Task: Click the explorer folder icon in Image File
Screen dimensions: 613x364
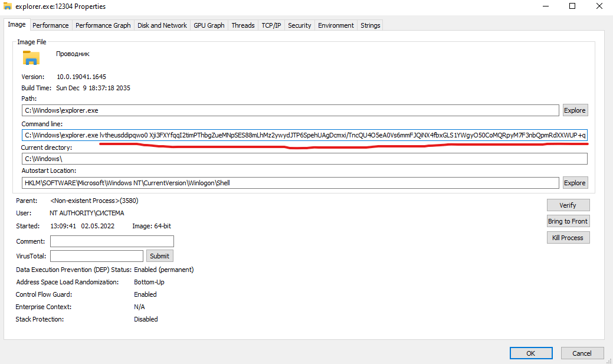Action: [x=31, y=58]
